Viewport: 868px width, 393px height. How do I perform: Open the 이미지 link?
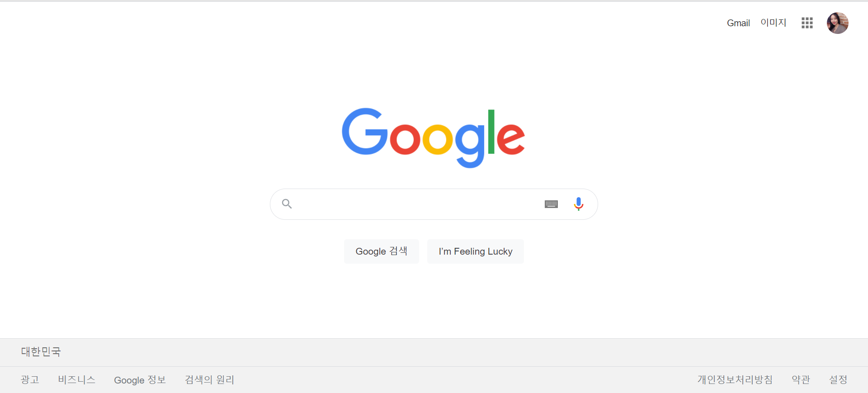774,23
